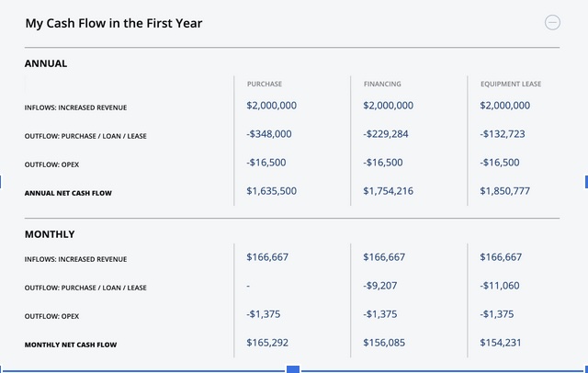This screenshot has height=373, width=588.
Task: Click the right-edge resize handle
Action: [585, 180]
